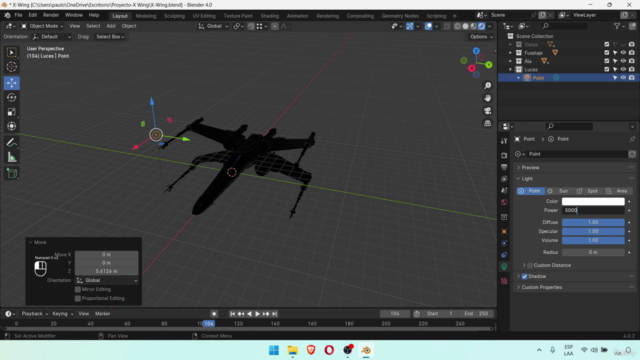The width and height of the screenshot is (640, 360).
Task: Click the End frame field in timeline
Action: pos(477,314)
